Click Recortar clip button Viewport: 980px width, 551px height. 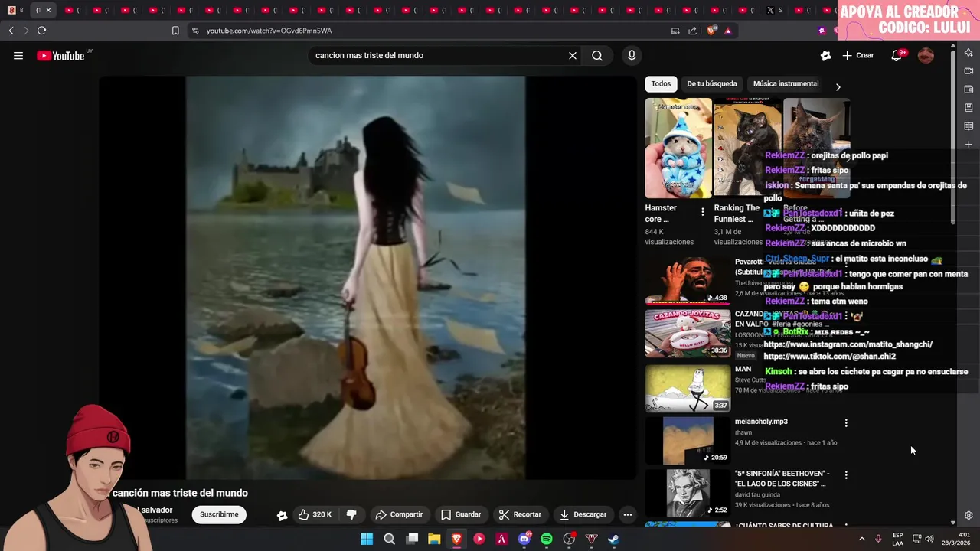pyautogui.click(x=520, y=514)
